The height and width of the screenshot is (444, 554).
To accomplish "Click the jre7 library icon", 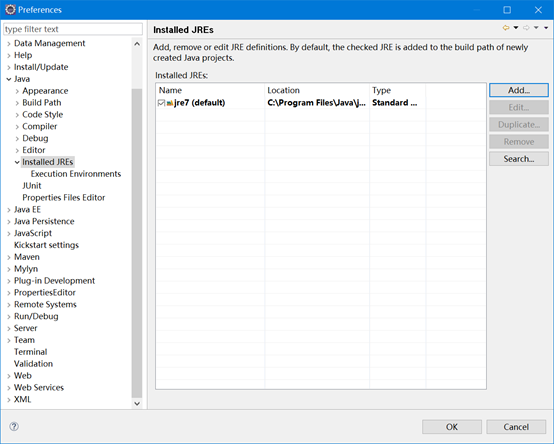I will pyautogui.click(x=170, y=103).
